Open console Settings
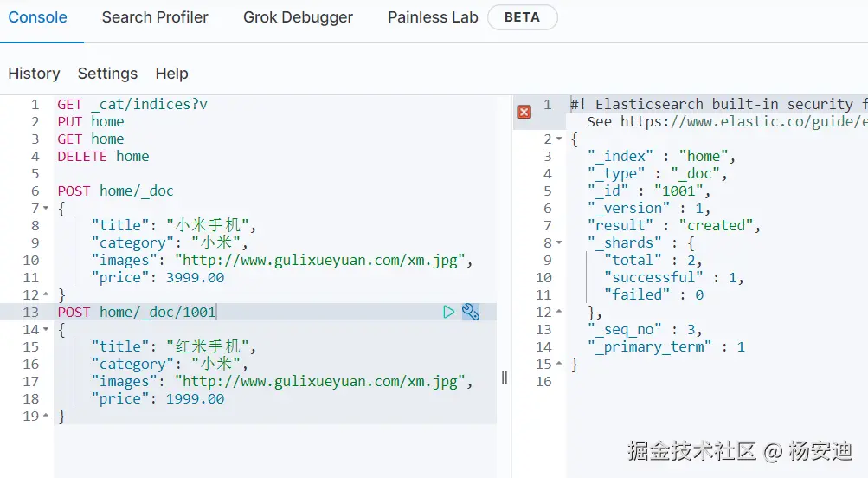 click(x=107, y=74)
